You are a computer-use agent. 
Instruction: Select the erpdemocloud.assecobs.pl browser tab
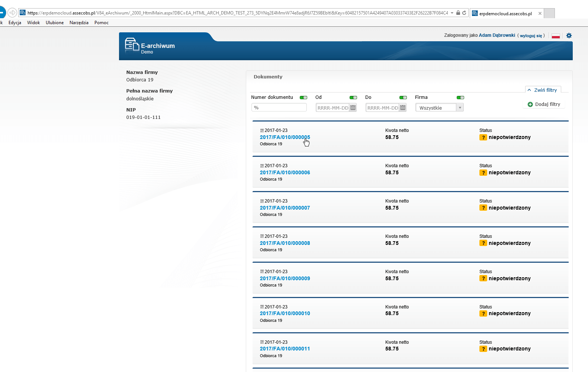(507, 13)
